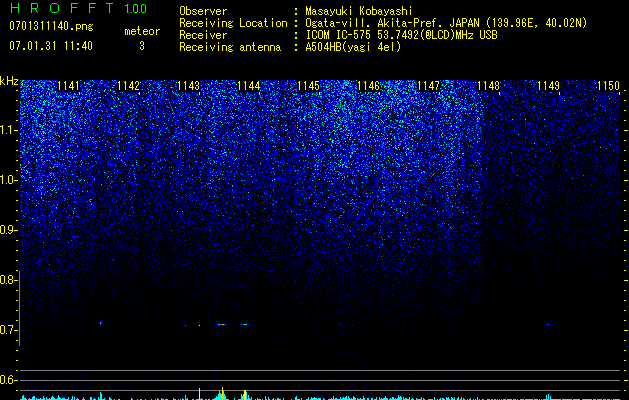The height and width of the screenshot is (400, 629).
Task: Click the timestamp 07.01.31 11:40
Action: [x=51, y=46]
